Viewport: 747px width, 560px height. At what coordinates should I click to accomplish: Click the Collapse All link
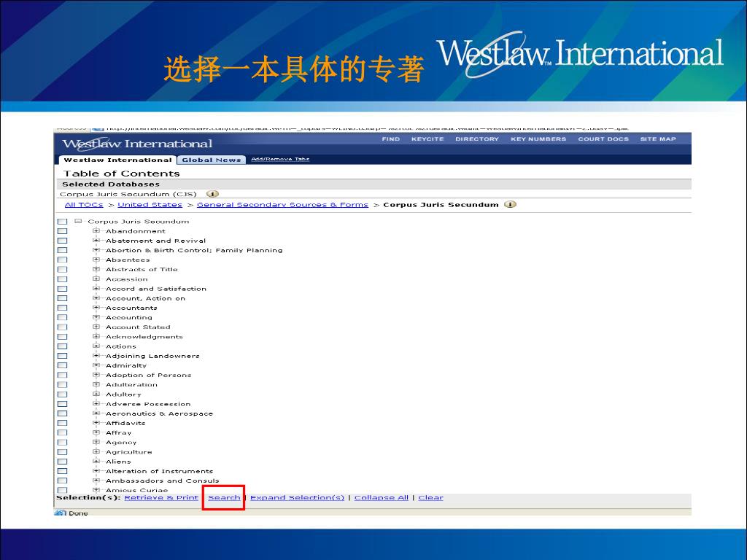(381, 498)
